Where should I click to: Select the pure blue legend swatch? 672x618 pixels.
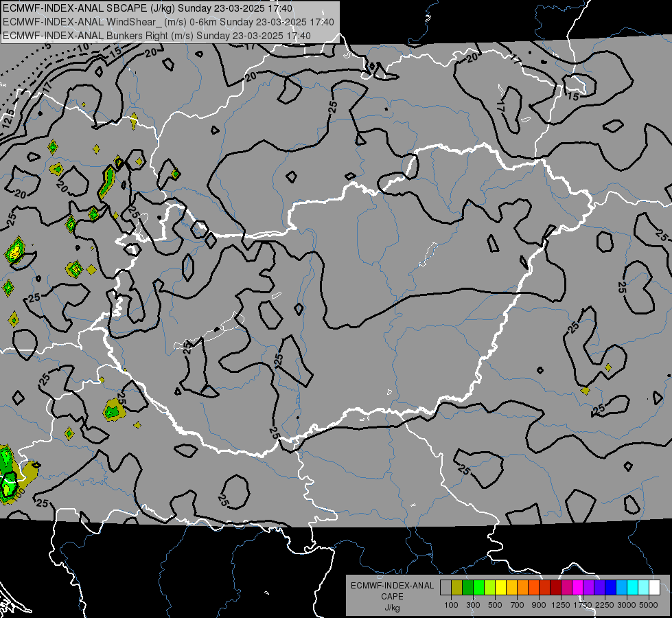611,587
